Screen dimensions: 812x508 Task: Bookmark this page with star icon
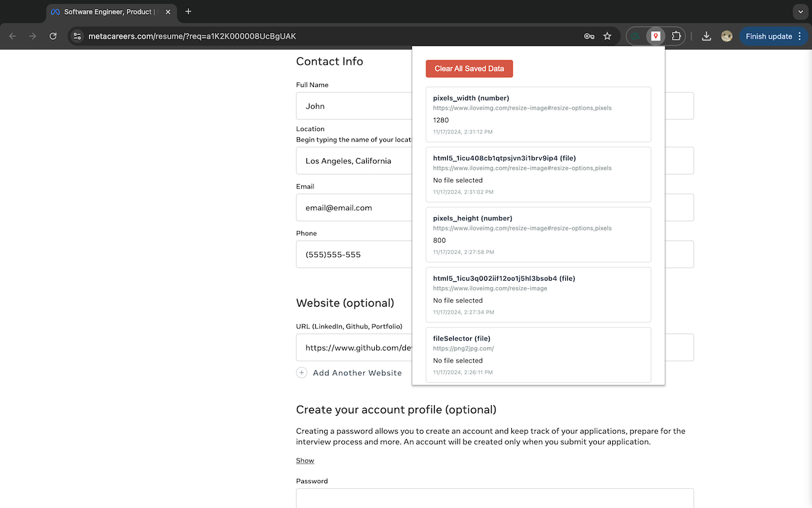[607, 36]
